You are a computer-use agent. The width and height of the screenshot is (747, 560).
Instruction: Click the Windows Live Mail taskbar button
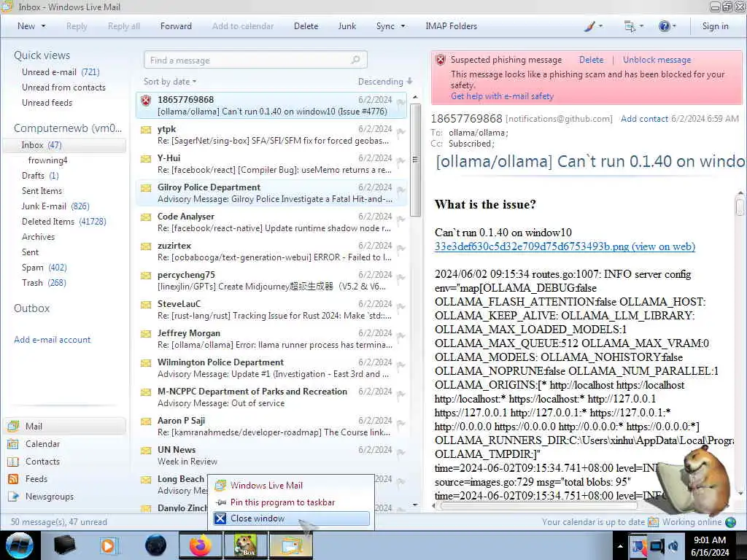click(291, 545)
